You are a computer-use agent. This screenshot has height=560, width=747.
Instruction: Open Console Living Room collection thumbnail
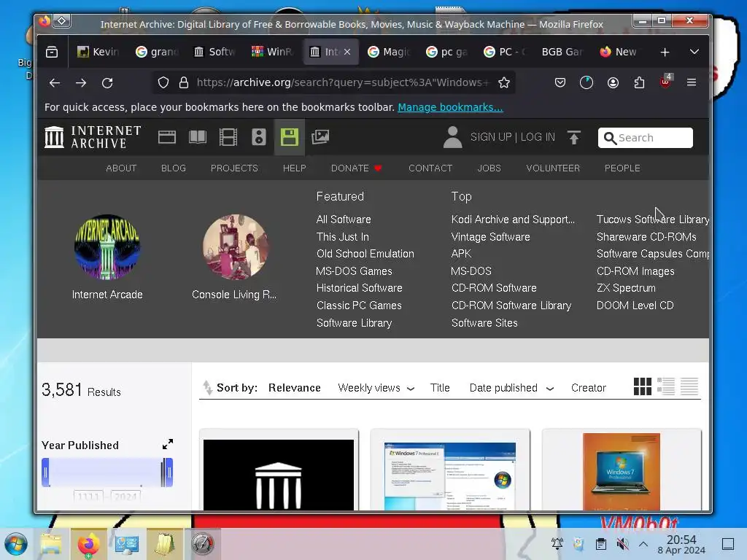point(235,246)
